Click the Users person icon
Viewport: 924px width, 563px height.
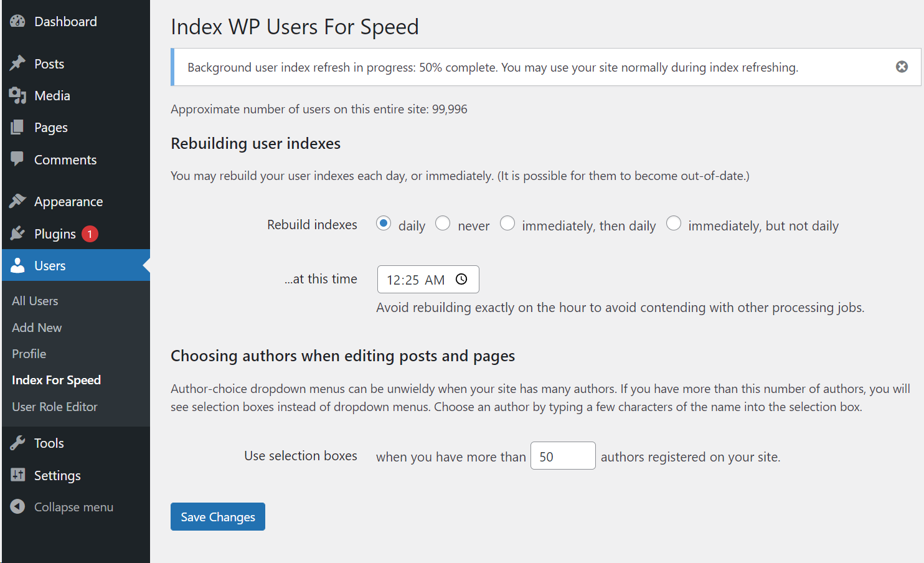(x=17, y=265)
